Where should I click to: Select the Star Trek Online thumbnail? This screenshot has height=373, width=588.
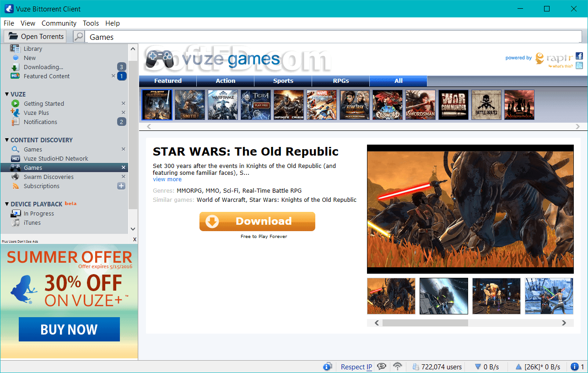[355, 105]
